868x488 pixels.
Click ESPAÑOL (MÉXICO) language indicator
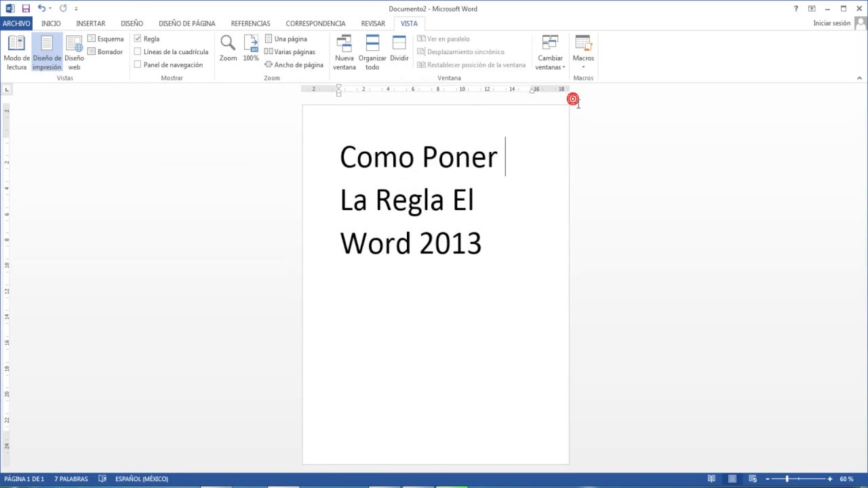pyautogui.click(x=141, y=479)
